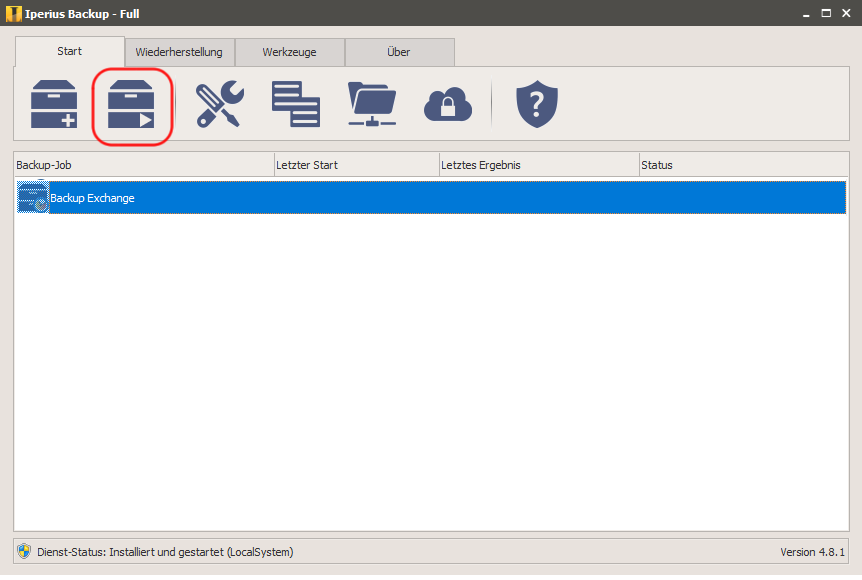862x580 pixels.
Task: Open the Wiederherstellung tab
Action: (179, 52)
